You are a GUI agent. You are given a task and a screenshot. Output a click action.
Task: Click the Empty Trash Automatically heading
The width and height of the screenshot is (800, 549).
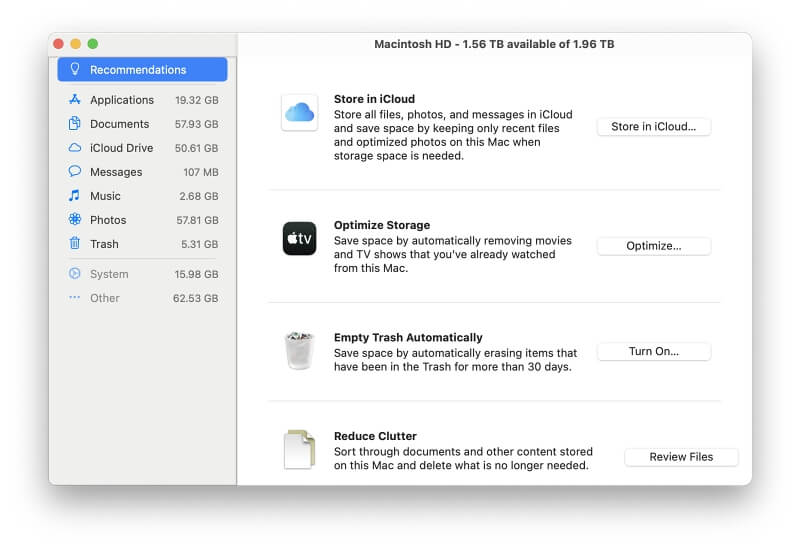pyautogui.click(x=408, y=337)
